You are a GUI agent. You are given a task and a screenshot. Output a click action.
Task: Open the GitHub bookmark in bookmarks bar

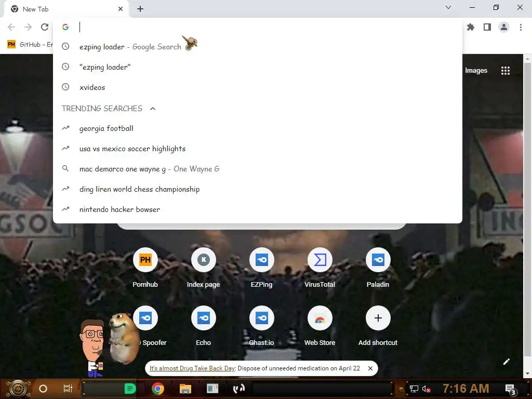(x=30, y=45)
